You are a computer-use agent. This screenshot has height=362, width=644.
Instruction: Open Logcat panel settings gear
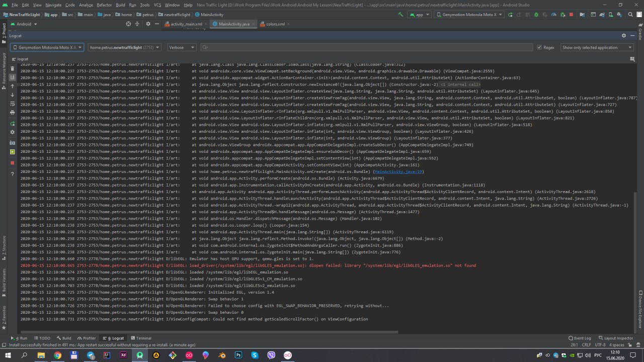(624, 36)
